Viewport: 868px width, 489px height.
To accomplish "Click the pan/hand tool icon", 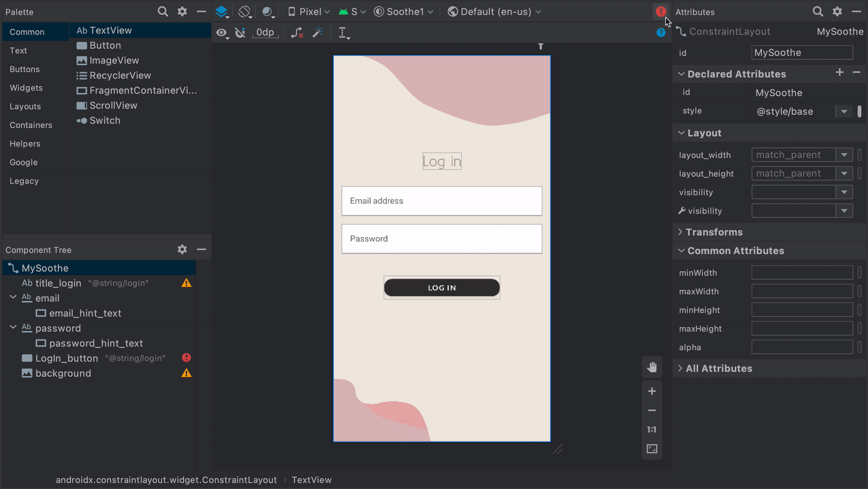I will click(x=652, y=367).
